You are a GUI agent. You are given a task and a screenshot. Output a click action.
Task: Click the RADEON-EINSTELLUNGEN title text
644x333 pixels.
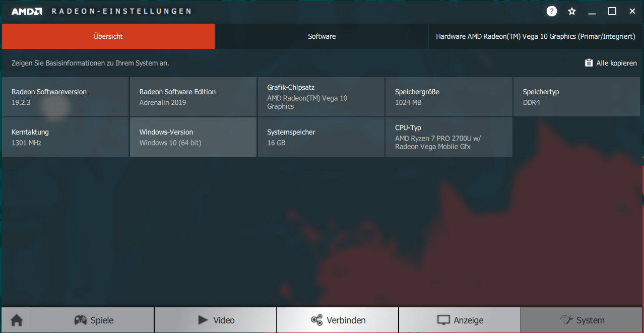pos(121,11)
